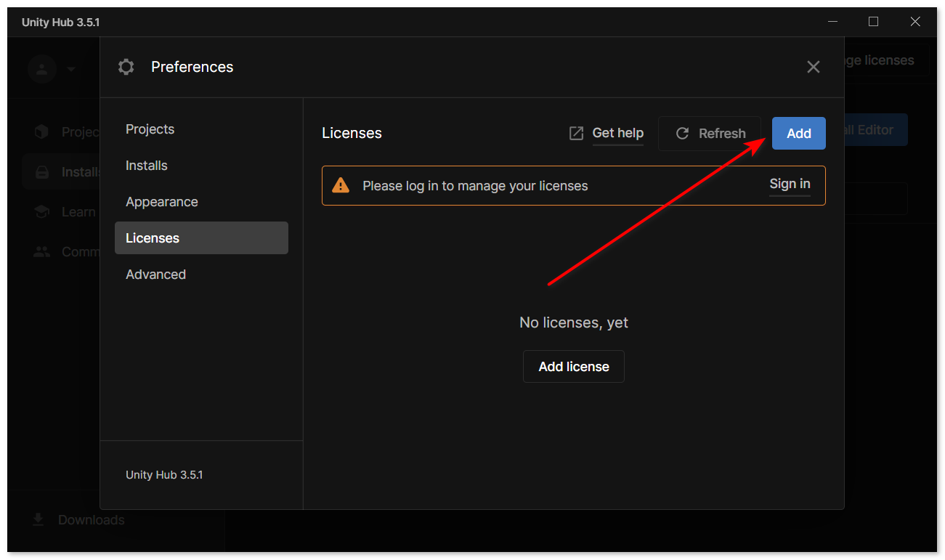Close the Preferences dialog with X
This screenshot has width=945, height=560.
pos(814,67)
